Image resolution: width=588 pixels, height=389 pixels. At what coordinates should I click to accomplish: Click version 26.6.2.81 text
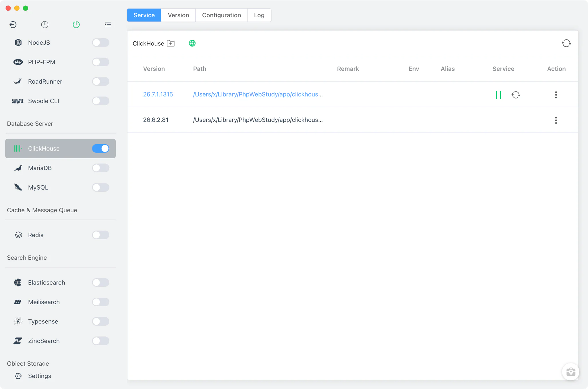point(156,120)
